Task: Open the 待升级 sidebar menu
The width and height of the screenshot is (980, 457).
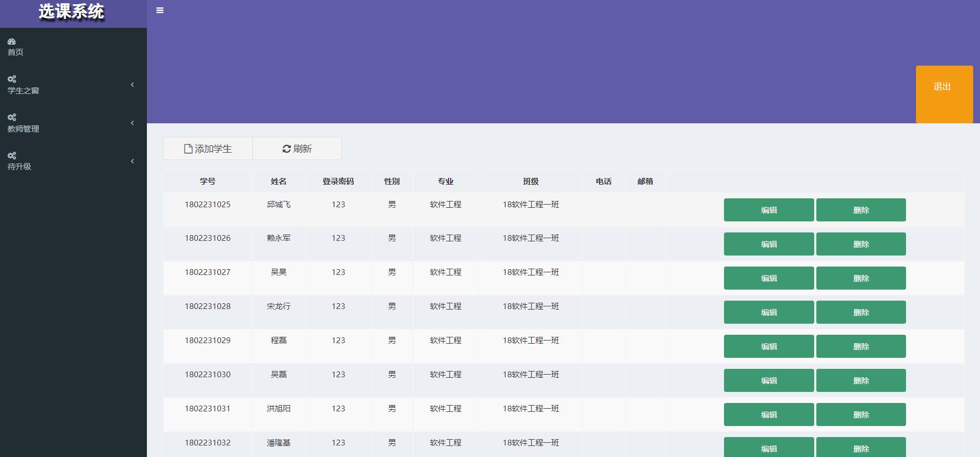Action: click(x=73, y=161)
